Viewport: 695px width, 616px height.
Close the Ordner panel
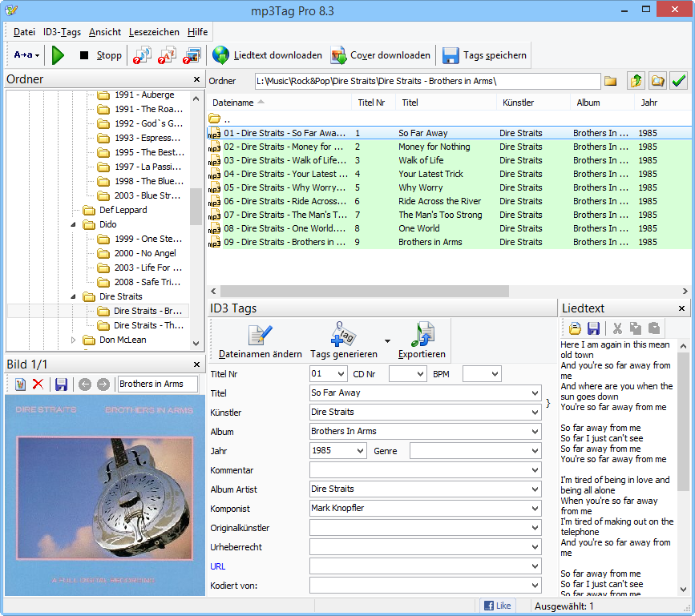click(x=197, y=79)
